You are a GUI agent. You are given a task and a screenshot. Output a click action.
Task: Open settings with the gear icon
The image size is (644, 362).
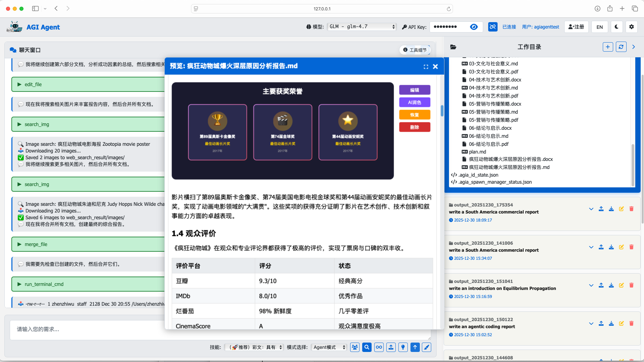click(632, 27)
